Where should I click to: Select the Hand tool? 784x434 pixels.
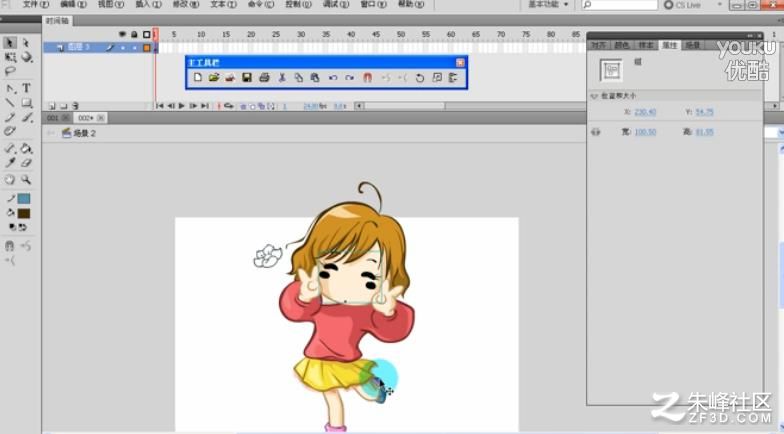(10, 180)
